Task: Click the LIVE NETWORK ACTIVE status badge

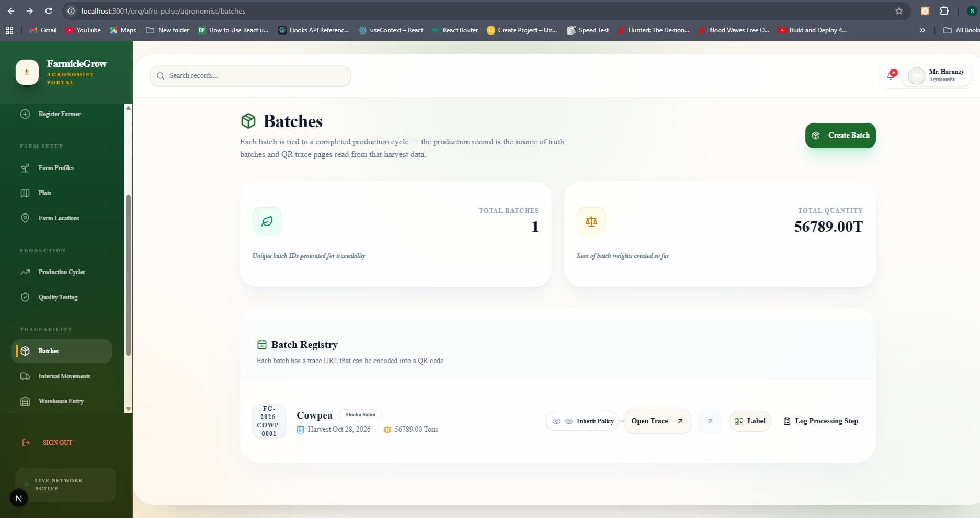Action: point(65,485)
